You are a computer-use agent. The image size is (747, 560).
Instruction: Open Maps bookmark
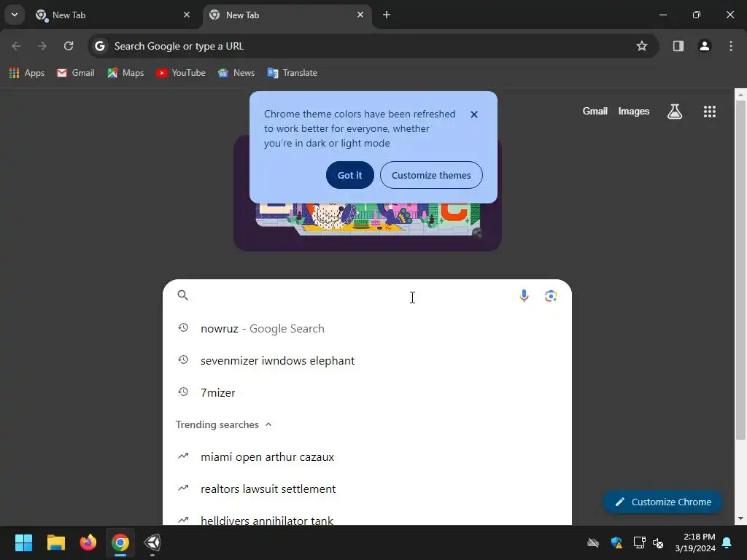125,73
